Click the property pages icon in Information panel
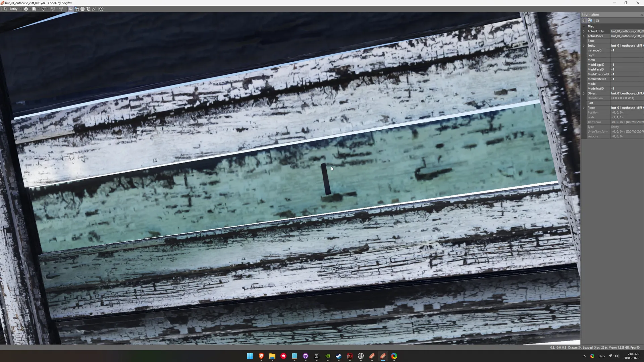The height and width of the screenshot is (362, 644). 597,21
